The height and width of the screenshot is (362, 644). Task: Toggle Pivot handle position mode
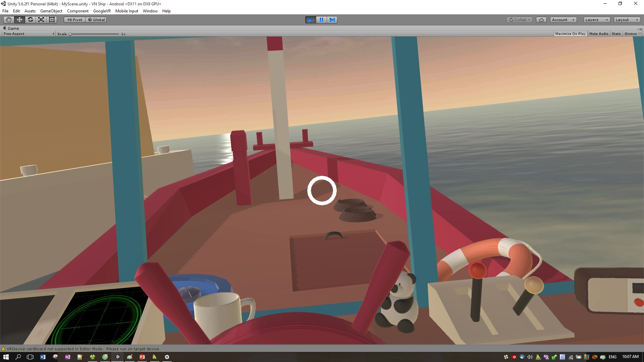[x=74, y=20]
